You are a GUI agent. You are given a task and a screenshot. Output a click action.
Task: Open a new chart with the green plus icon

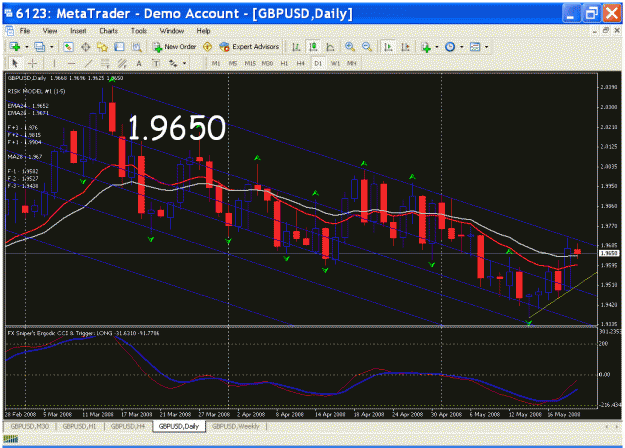click(x=15, y=47)
